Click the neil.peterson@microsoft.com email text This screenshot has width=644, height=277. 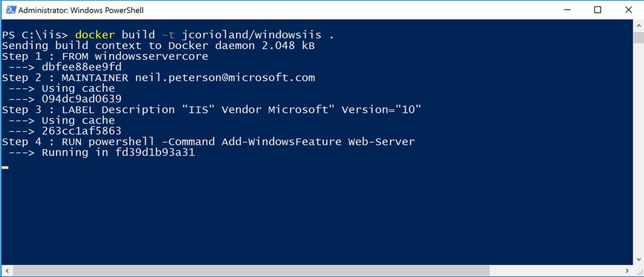pyautogui.click(x=225, y=77)
